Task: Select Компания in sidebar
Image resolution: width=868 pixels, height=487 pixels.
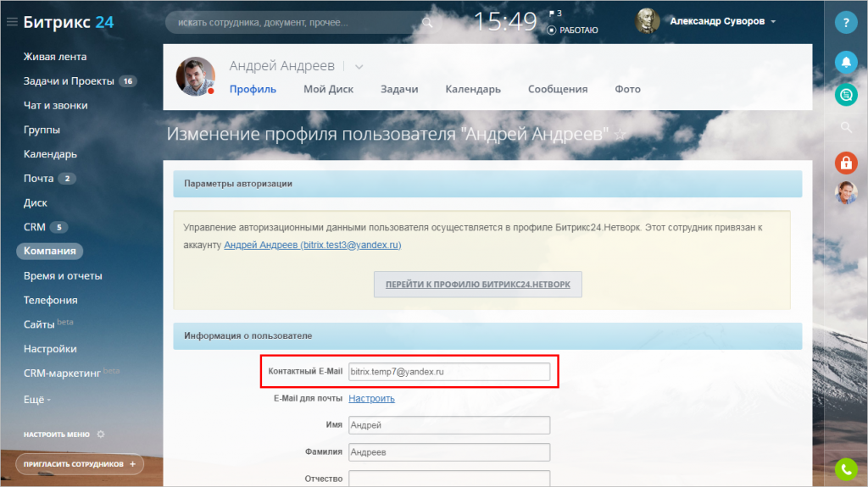Action: point(49,251)
